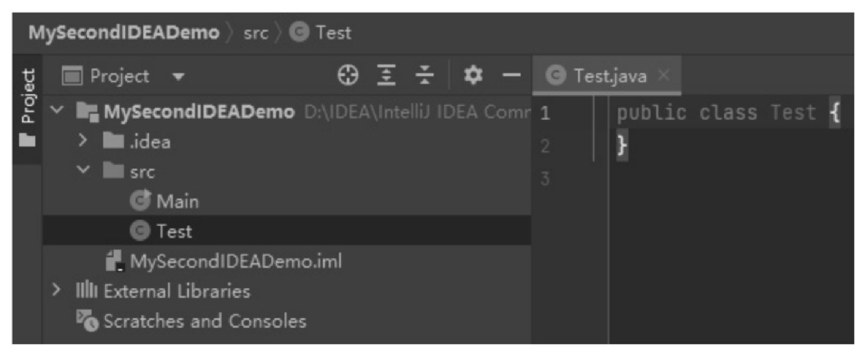Image resolution: width=868 pixels, height=352 pixels.
Task: Click the Test class icon in project tree
Action: point(140,231)
